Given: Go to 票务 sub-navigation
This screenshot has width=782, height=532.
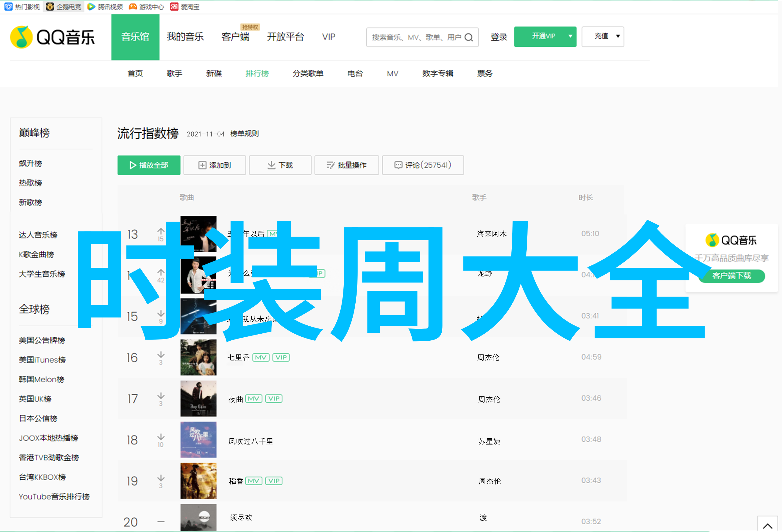Looking at the screenshot, I should [485, 73].
